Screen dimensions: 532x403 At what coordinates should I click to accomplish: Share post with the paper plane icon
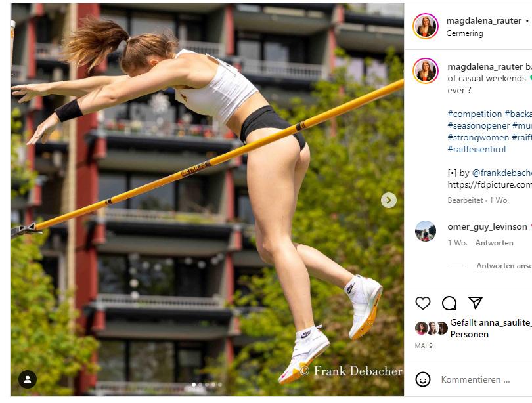pos(476,303)
